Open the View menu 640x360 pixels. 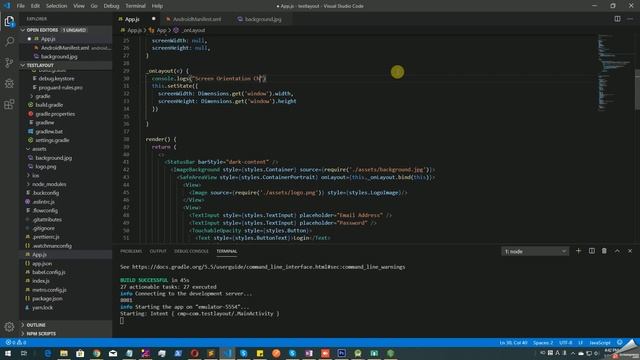tap(79, 6)
